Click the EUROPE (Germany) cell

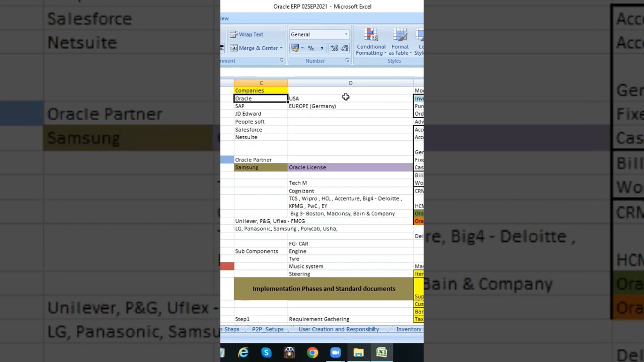tap(351, 106)
